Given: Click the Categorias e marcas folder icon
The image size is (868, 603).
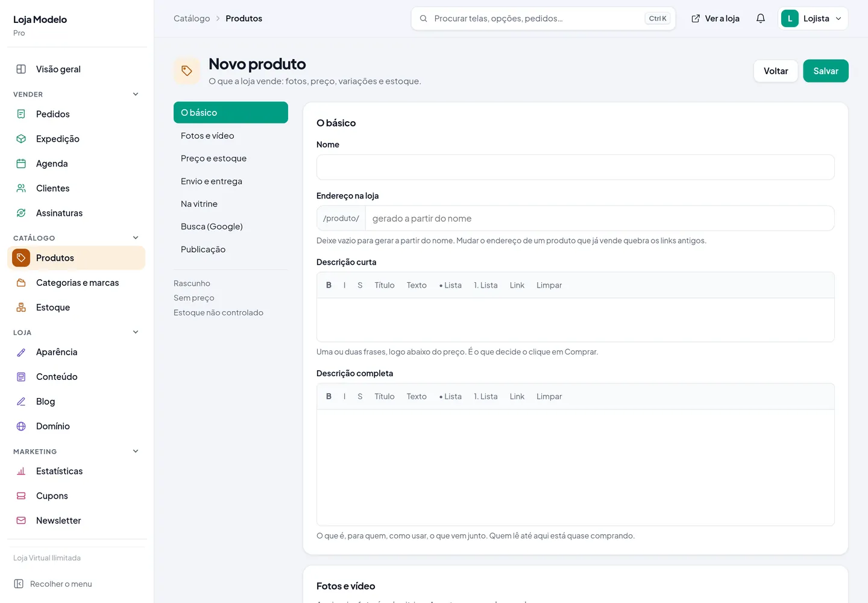Looking at the screenshot, I should 21,283.
